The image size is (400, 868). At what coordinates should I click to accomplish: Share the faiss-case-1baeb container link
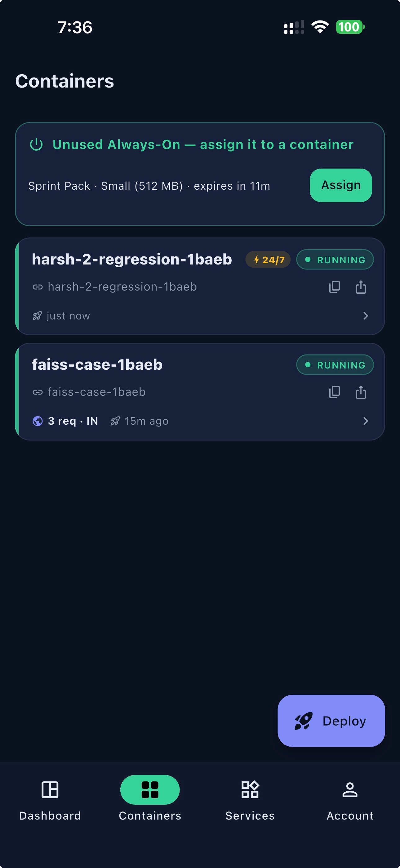pos(361,392)
